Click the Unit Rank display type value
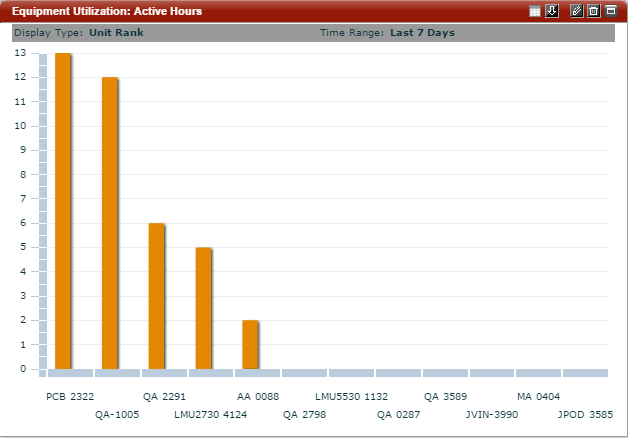This screenshot has height=438, width=628. [x=116, y=33]
